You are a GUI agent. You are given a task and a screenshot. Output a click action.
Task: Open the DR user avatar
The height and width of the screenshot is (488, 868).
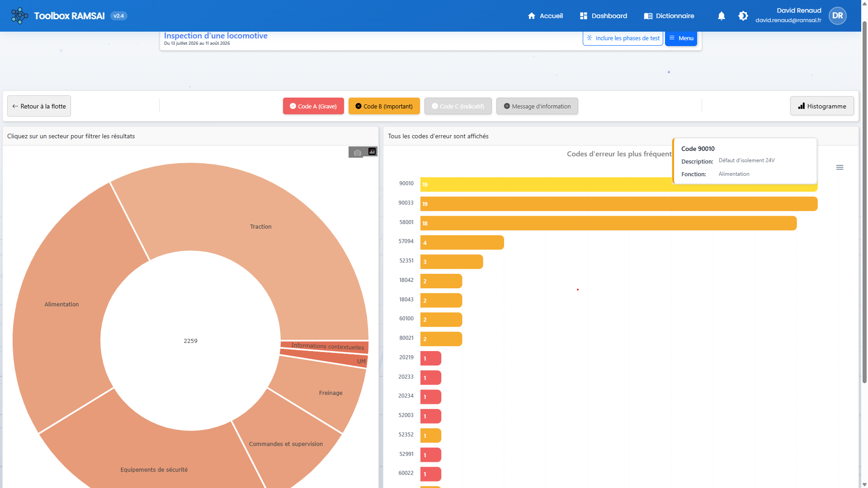[838, 16]
